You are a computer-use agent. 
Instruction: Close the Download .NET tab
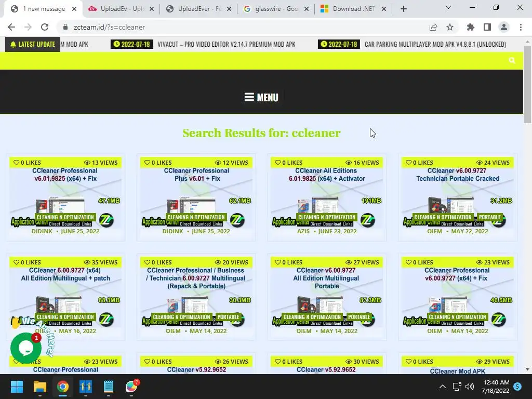coord(384,9)
